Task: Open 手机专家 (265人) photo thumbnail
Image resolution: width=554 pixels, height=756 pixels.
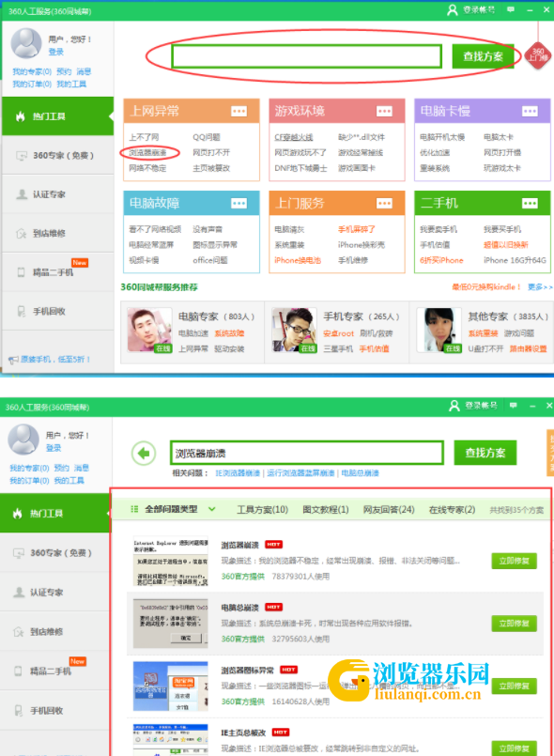Action: click(x=294, y=331)
